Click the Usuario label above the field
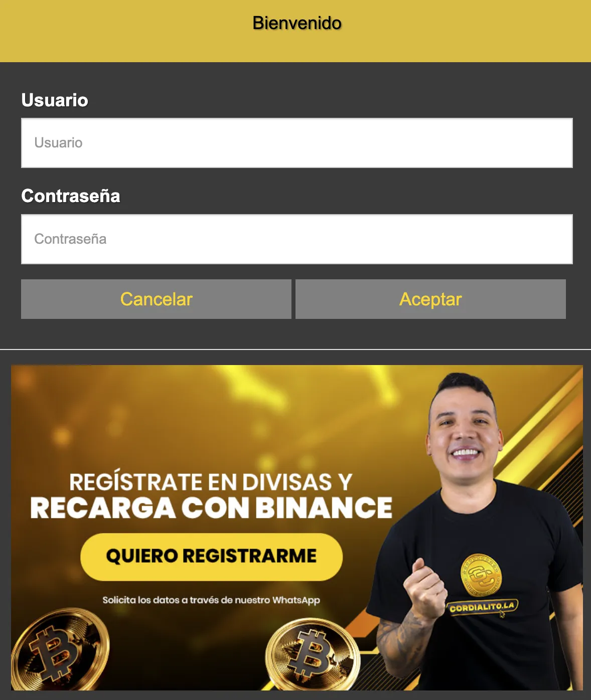591x700 pixels. pos(55,100)
